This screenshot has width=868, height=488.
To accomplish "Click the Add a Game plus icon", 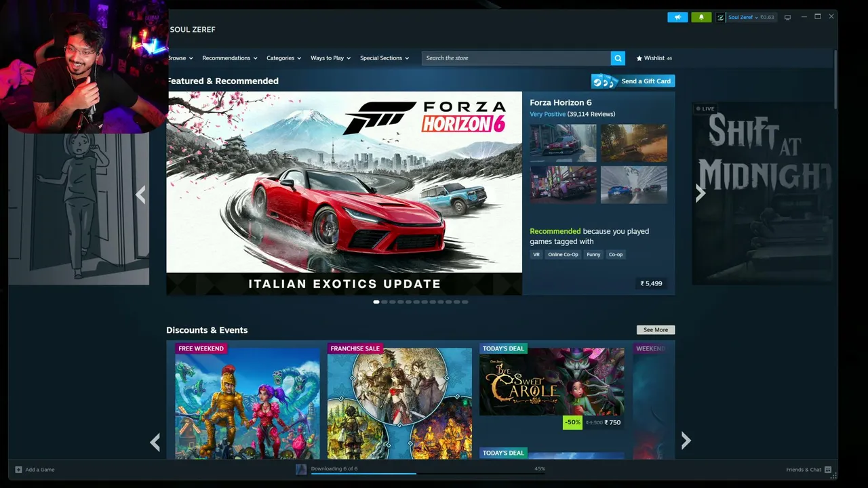I will point(18,470).
